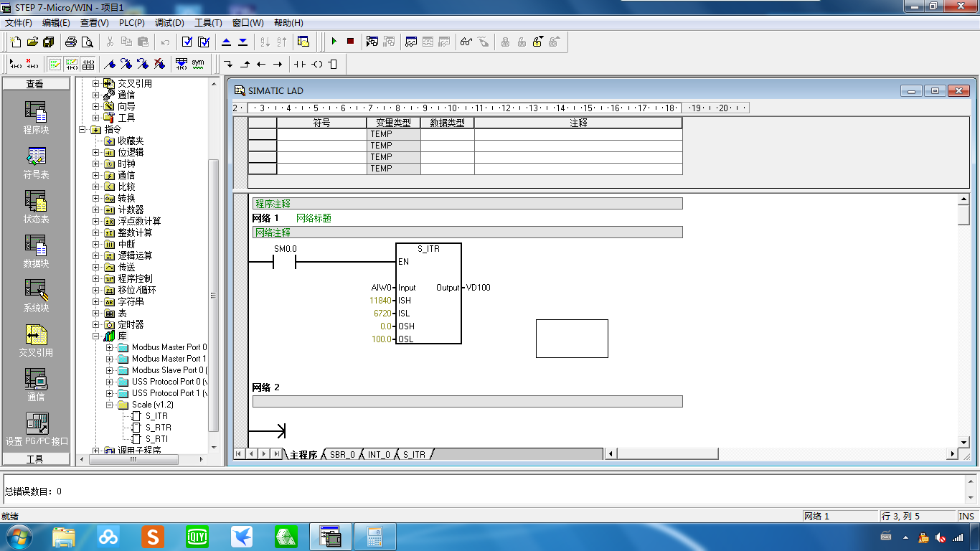Put the PLC in STOP with the red square icon

tap(350, 42)
